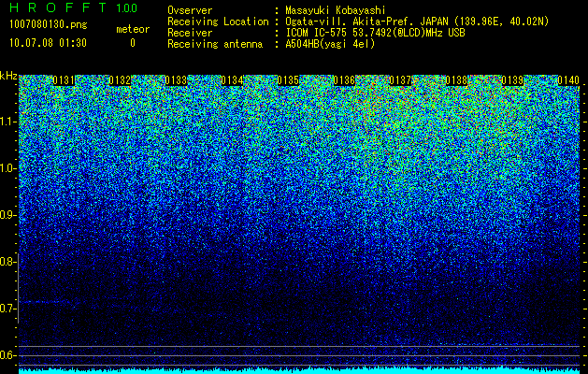Click the 0139 time marker
Image resolution: width=588 pixels, height=374 pixels.
click(x=512, y=80)
